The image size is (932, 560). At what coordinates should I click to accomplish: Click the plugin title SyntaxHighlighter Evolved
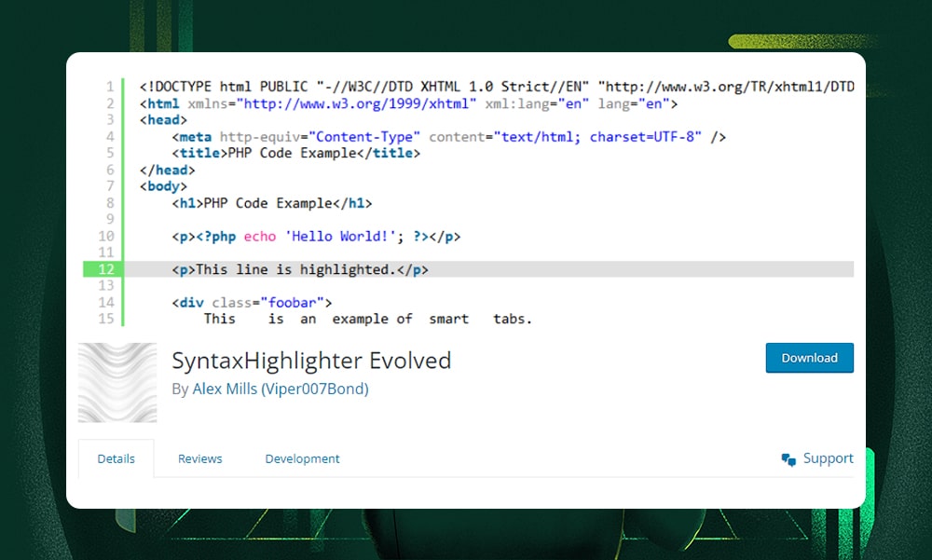point(312,360)
